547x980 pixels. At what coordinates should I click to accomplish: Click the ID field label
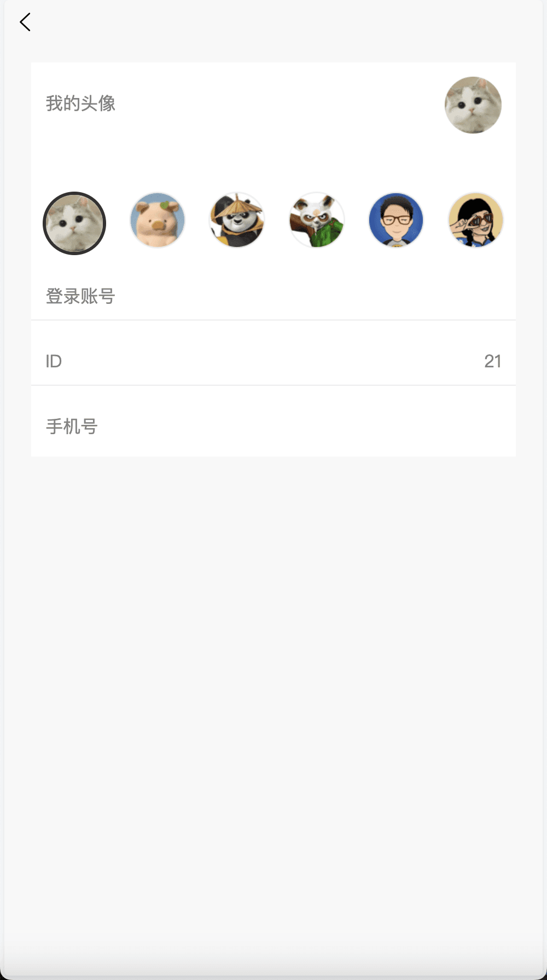point(54,361)
